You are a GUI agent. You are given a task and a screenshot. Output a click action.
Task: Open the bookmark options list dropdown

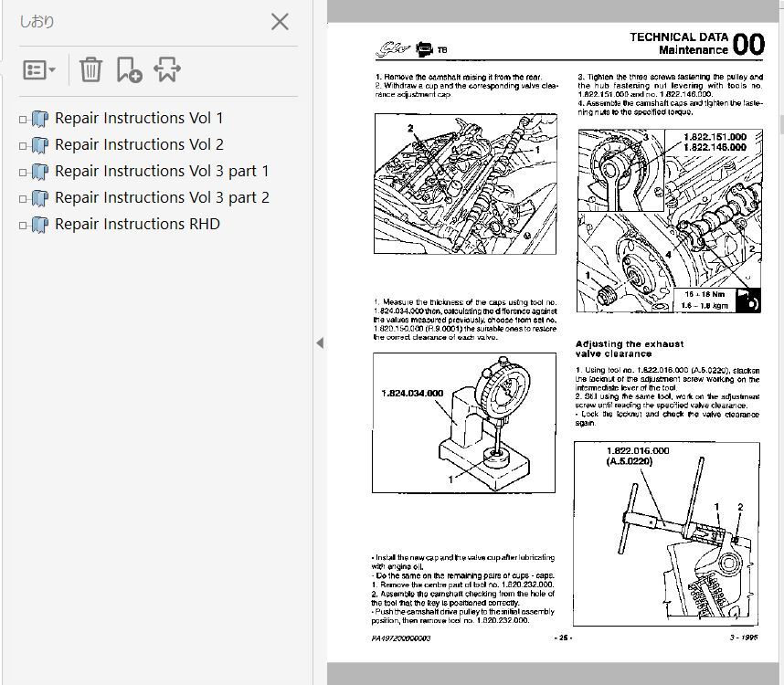39,70
